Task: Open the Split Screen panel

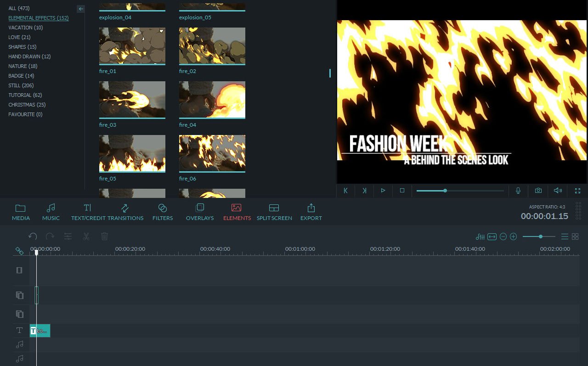Action: point(274,212)
